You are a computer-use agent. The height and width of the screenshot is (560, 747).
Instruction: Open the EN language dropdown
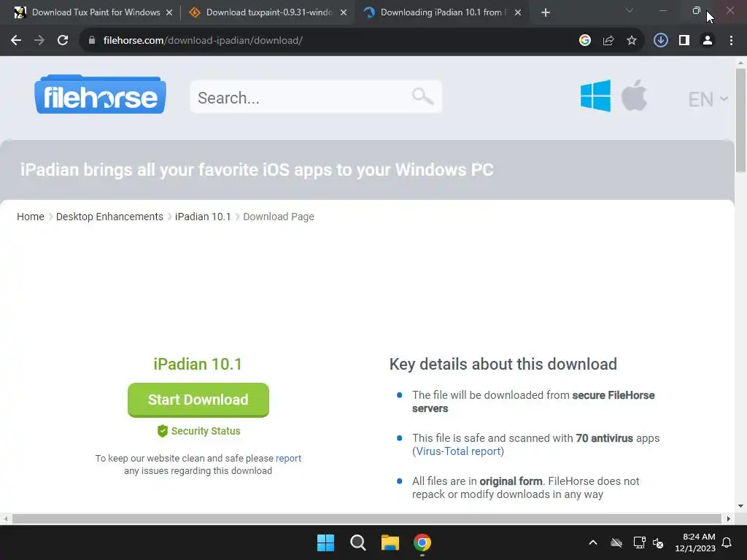click(x=708, y=99)
